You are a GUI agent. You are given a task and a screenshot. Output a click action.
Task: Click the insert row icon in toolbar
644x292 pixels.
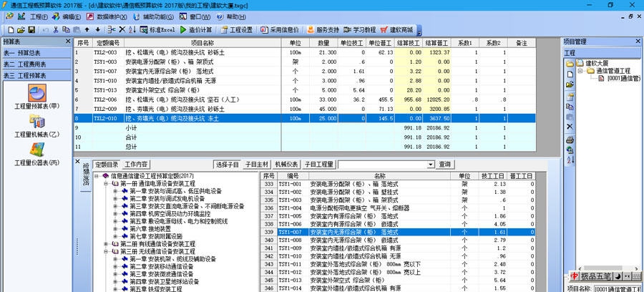pyautogui.click(x=112, y=29)
